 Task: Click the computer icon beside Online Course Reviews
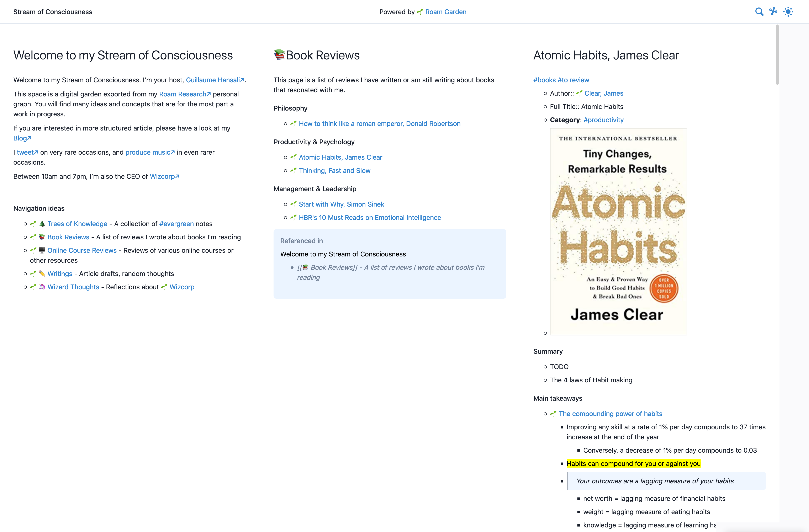point(42,250)
